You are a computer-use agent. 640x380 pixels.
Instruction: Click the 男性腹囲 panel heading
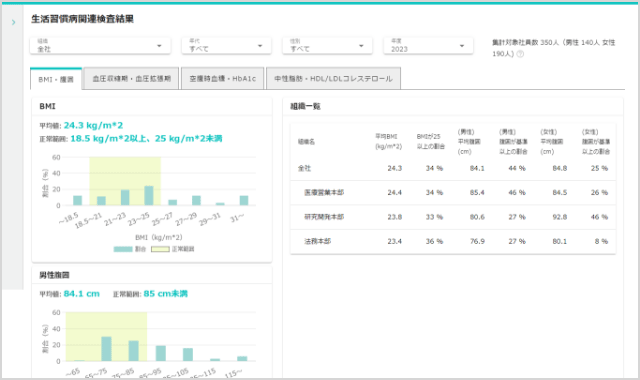click(54, 275)
